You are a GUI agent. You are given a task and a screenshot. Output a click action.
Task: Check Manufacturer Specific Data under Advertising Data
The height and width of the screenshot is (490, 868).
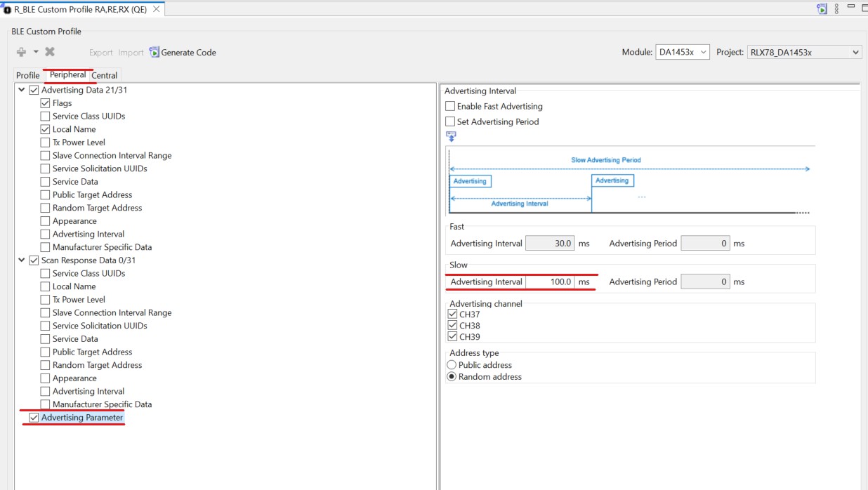click(45, 247)
